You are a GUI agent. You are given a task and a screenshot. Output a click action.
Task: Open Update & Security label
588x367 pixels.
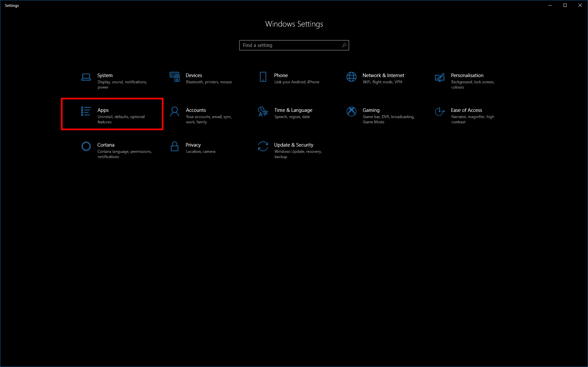click(294, 145)
